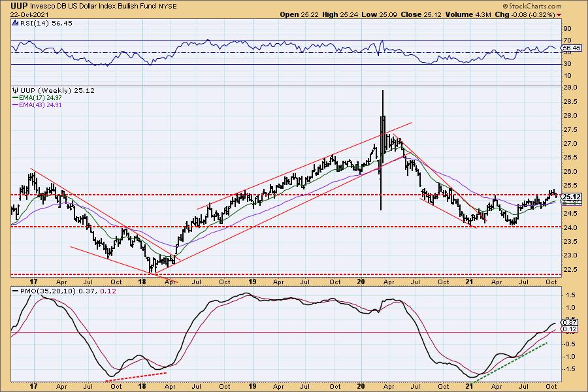This screenshot has height=392, width=588.
Task: Click the 0.37 PMO value tag on axis
Action: coord(570,322)
